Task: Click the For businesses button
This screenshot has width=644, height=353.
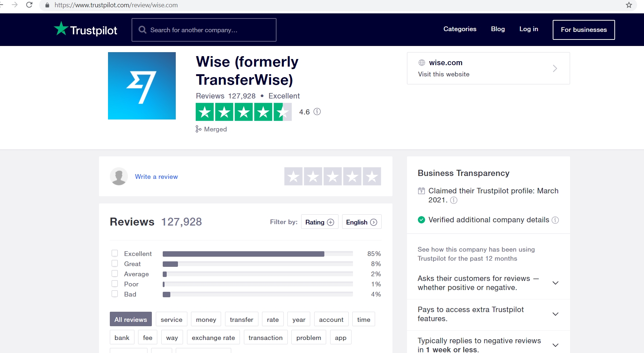Action: 583,30
